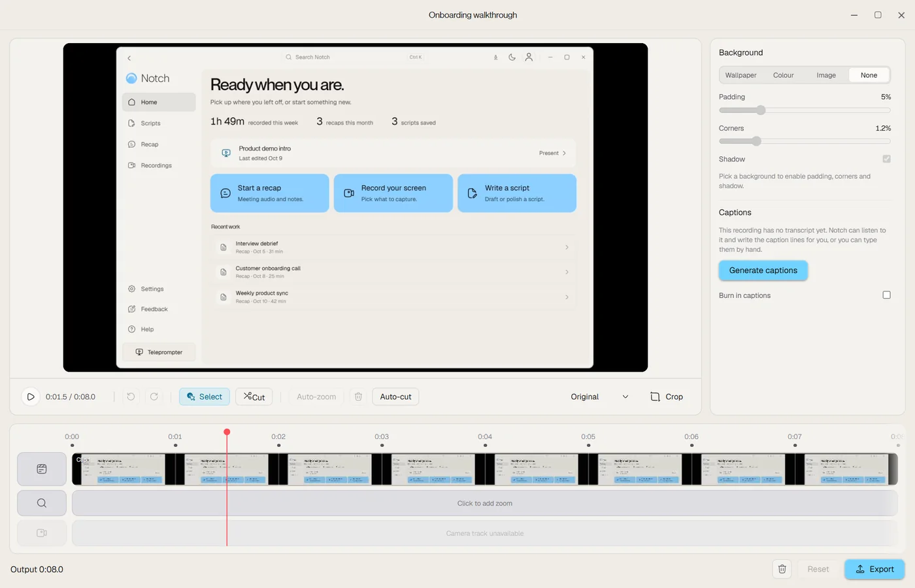Image resolution: width=915 pixels, height=588 pixels.
Task: Click the Padding value "5%"
Action: (886, 97)
